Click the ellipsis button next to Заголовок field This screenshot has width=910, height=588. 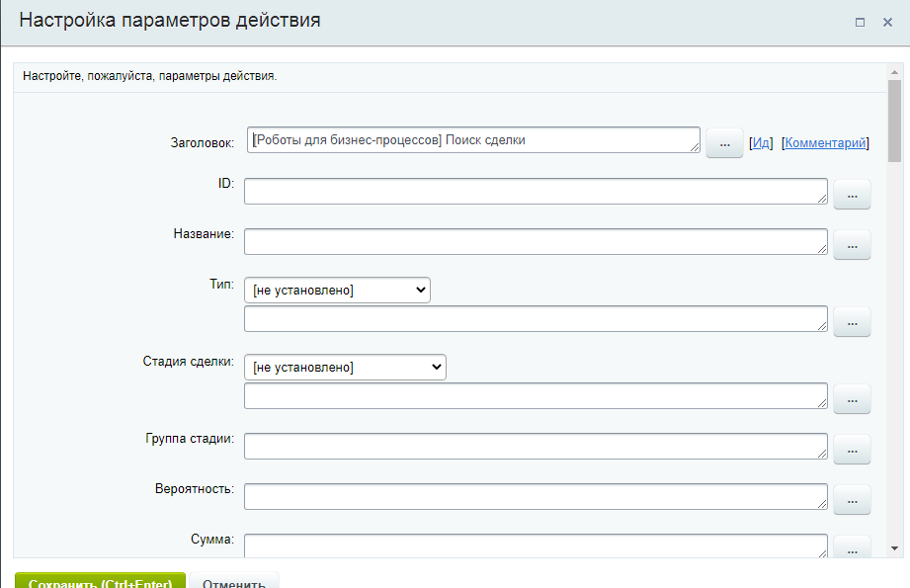click(x=724, y=143)
